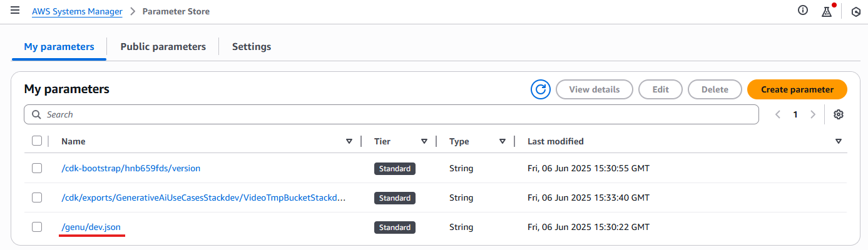Switch to Public parameters tab
Image resolution: width=868 pixels, height=250 pixels.
(x=163, y=47)
